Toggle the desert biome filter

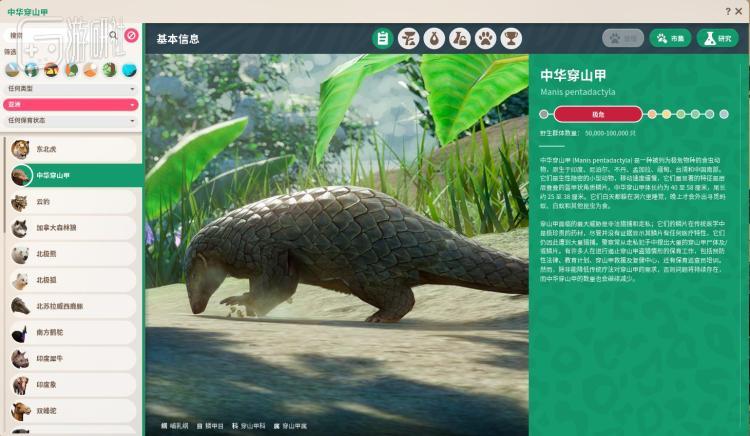click(x=90, y=70)
